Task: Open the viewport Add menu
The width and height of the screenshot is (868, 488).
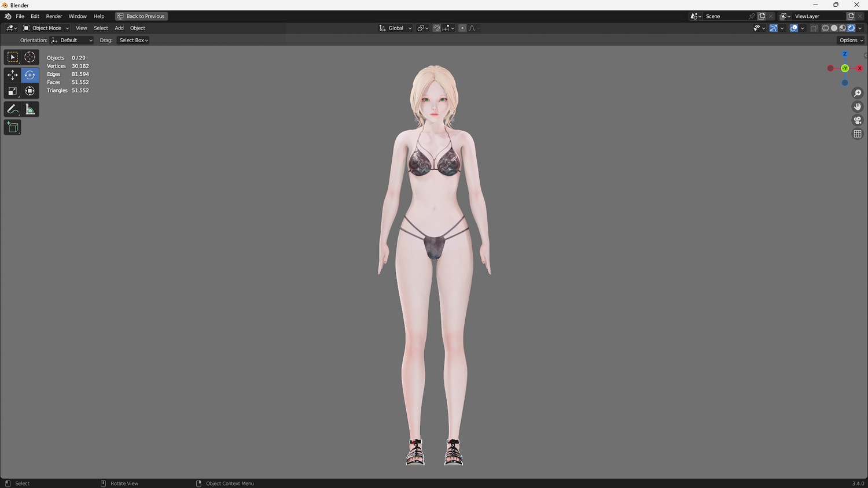Action: (119, 28)
